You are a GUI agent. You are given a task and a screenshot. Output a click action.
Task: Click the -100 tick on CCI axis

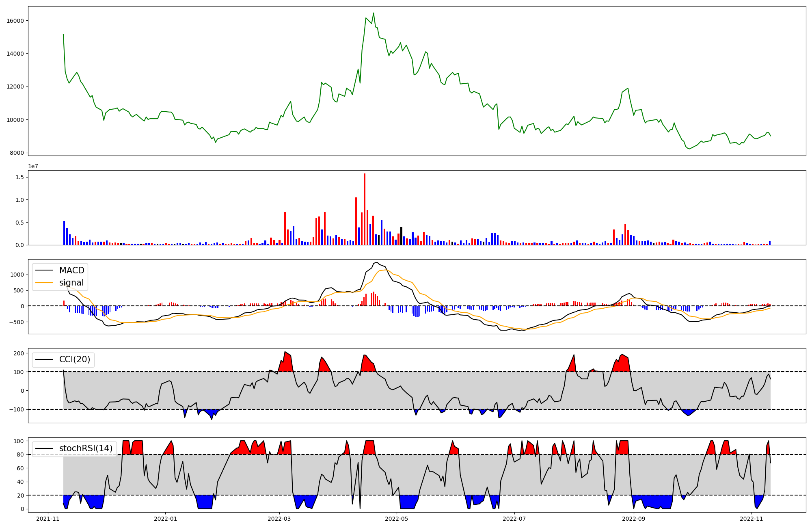(16, 410)
